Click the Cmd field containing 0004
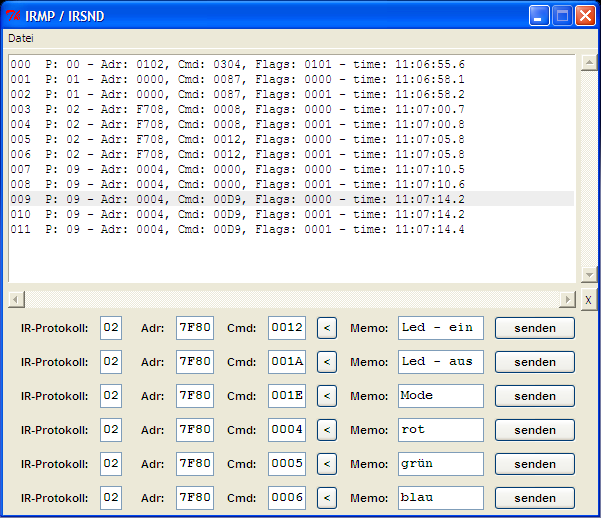 coord(287,430)
